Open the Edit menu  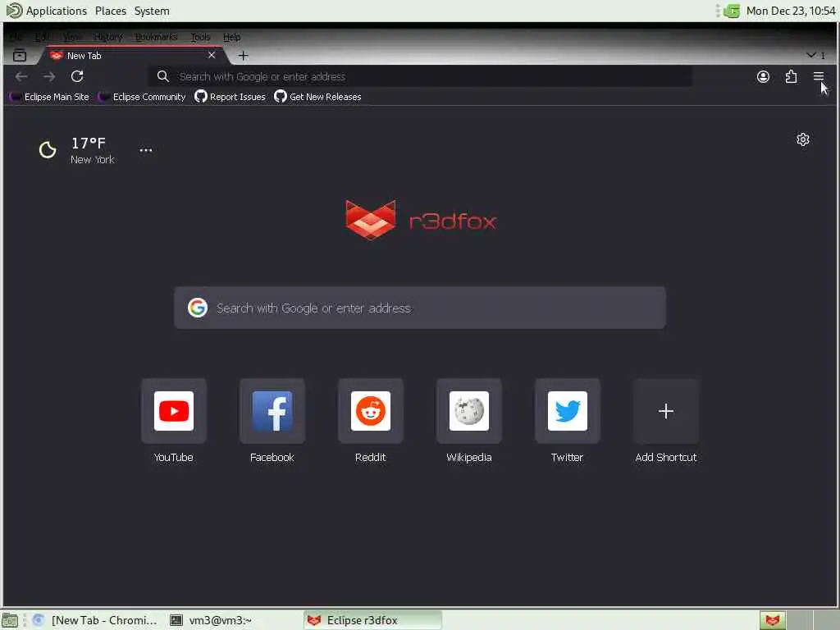(x=42, y=37)
